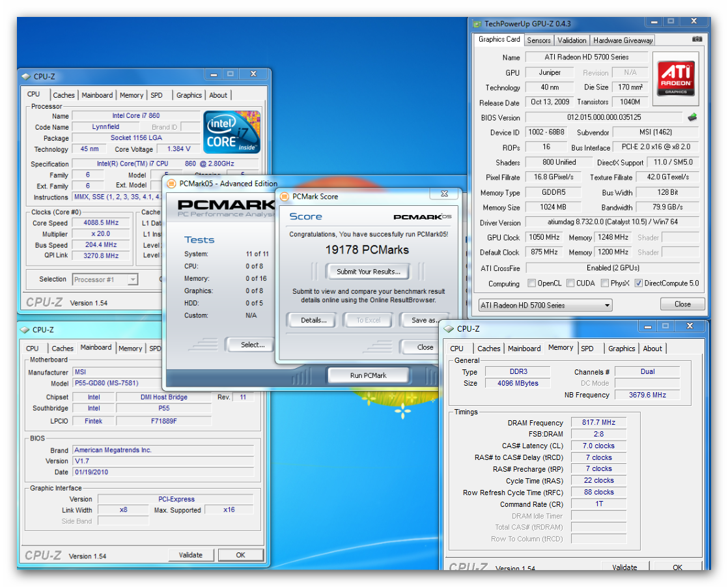
Task: Open SPD tab in the CPU-Z Memory window
Action: tap(587, 349)
